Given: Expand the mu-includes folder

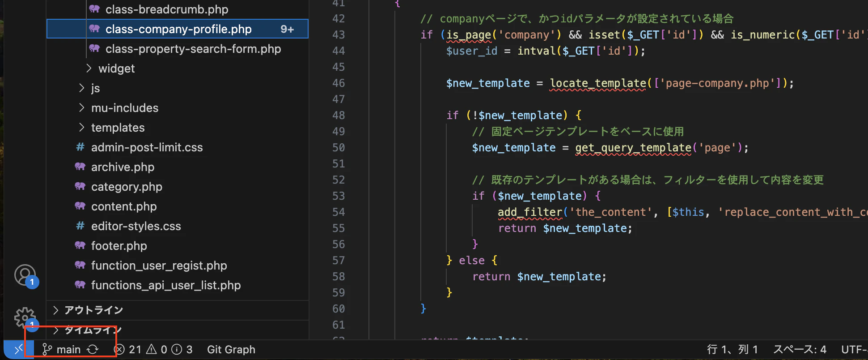Looking at the screenshot, I should click(82, 108).
